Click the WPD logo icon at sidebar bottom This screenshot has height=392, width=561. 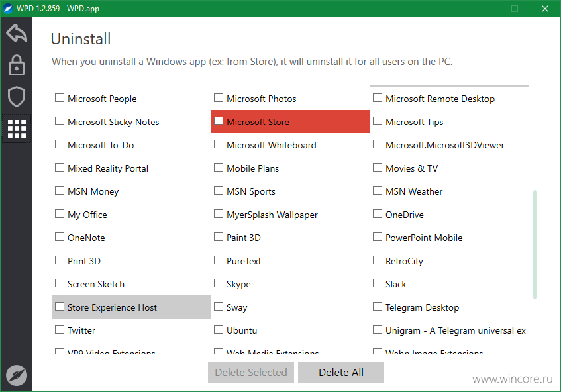point(17,375)
